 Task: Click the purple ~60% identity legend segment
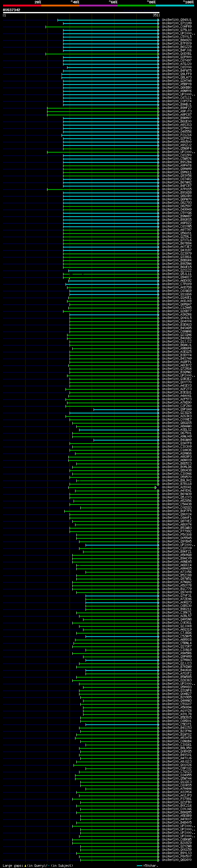(99, 6)
